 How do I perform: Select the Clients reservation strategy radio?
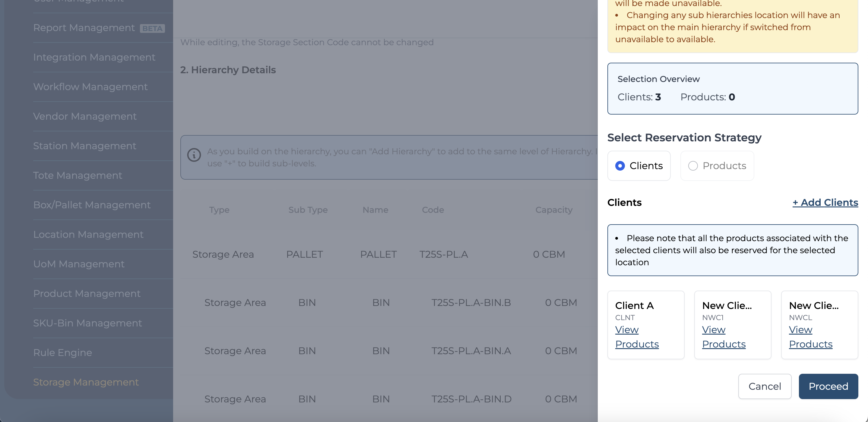(x=620, y=166)
